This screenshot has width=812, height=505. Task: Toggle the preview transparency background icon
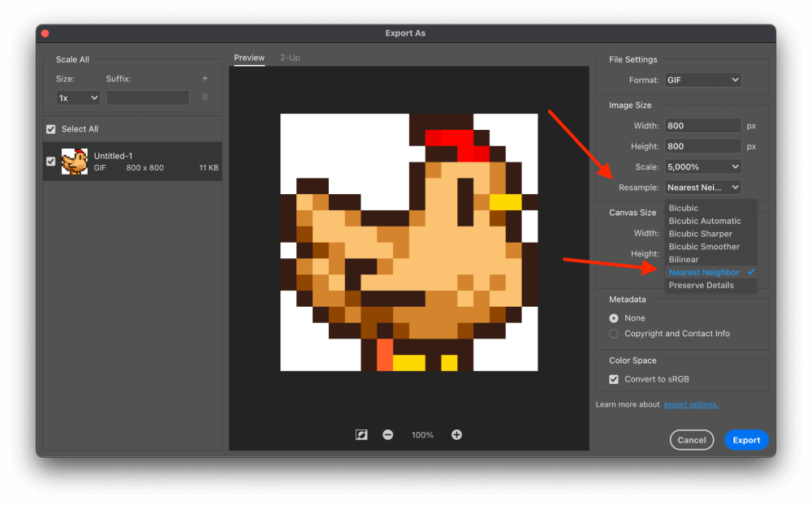tap(361, 434)
